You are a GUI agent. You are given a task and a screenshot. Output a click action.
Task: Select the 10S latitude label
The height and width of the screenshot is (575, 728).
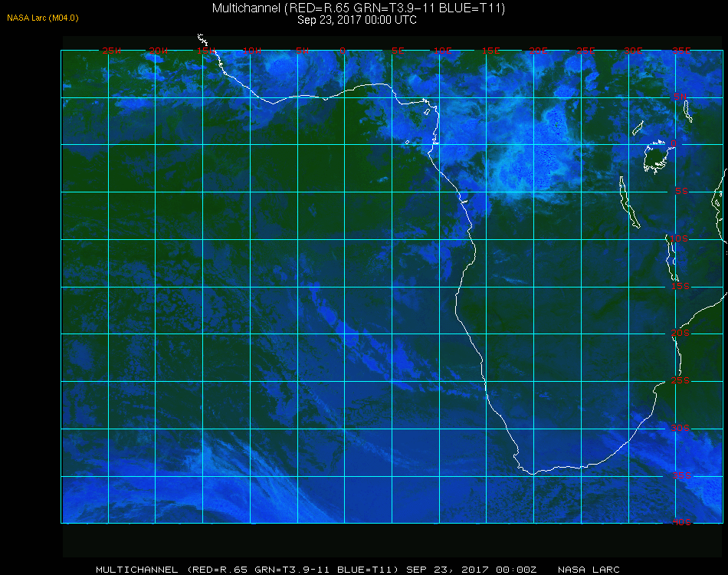click(679, 238)
